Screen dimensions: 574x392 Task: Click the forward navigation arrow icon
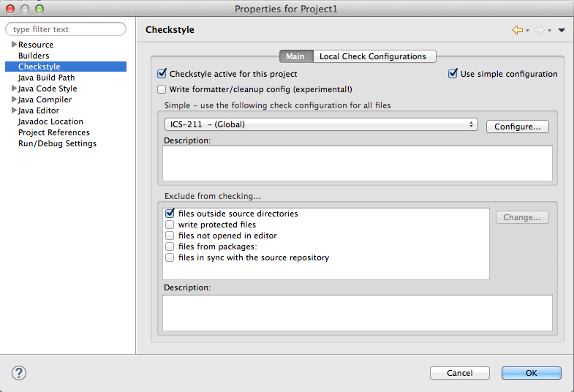click(x=539, y=30)
